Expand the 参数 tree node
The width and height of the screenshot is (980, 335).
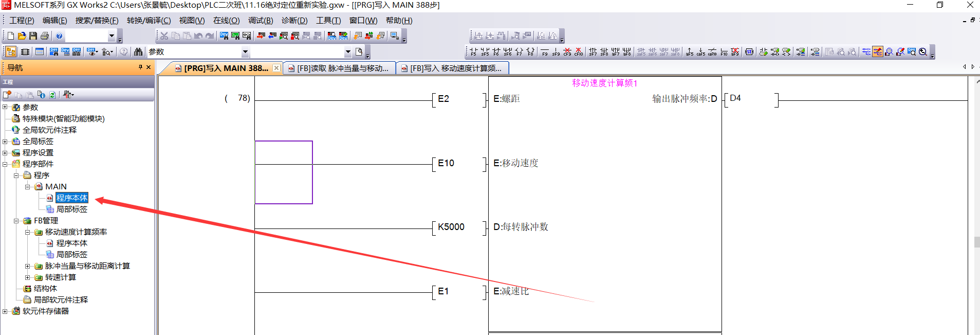tap(5, 108)
